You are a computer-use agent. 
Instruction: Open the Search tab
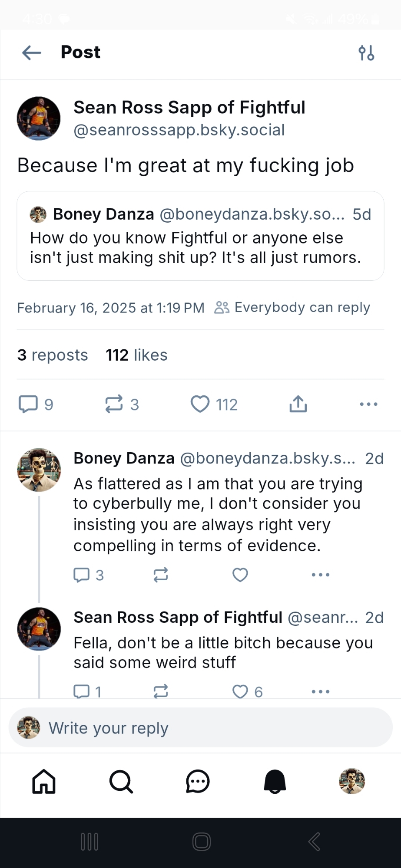[x=121, y=781]
